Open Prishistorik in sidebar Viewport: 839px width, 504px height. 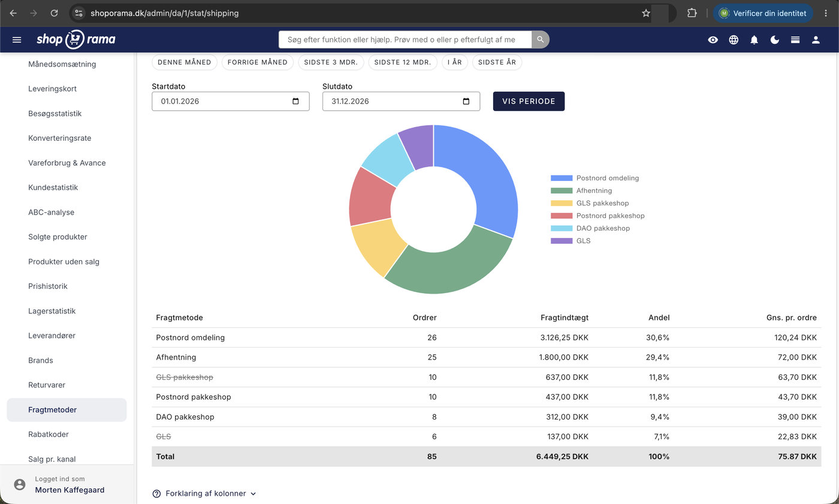tap(48, 286)
